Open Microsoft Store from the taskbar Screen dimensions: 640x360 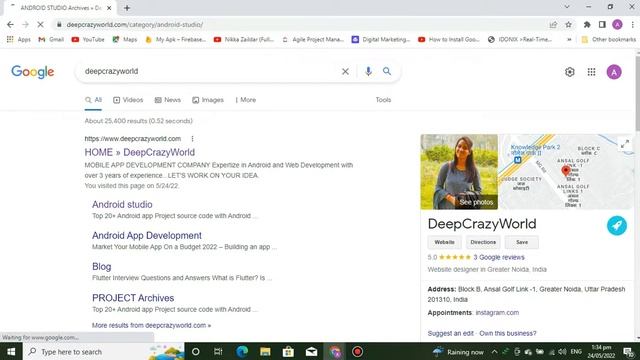coord(288,351)
